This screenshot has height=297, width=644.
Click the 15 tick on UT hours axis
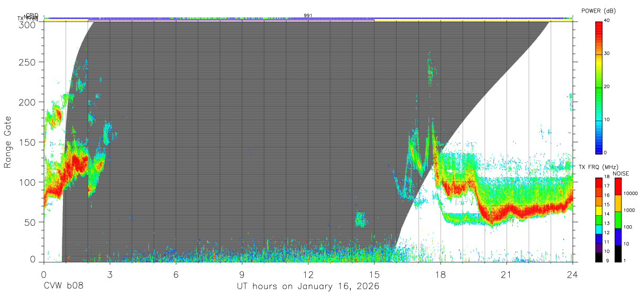pos(374,274)
